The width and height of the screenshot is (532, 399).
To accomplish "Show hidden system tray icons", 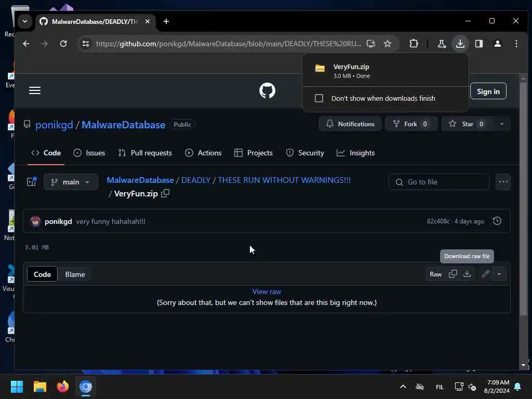I will click(403, 387).
